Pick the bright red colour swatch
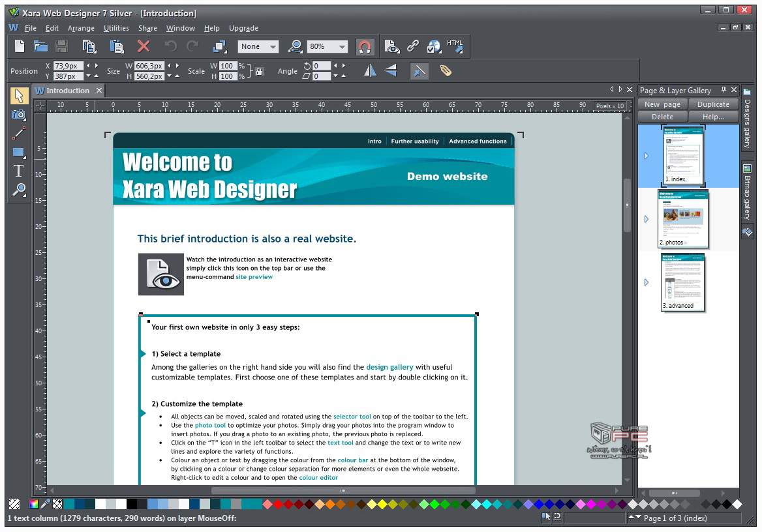The height and width of the screenshot is (532, 762). pyautogui.click(x=278, y=504)
